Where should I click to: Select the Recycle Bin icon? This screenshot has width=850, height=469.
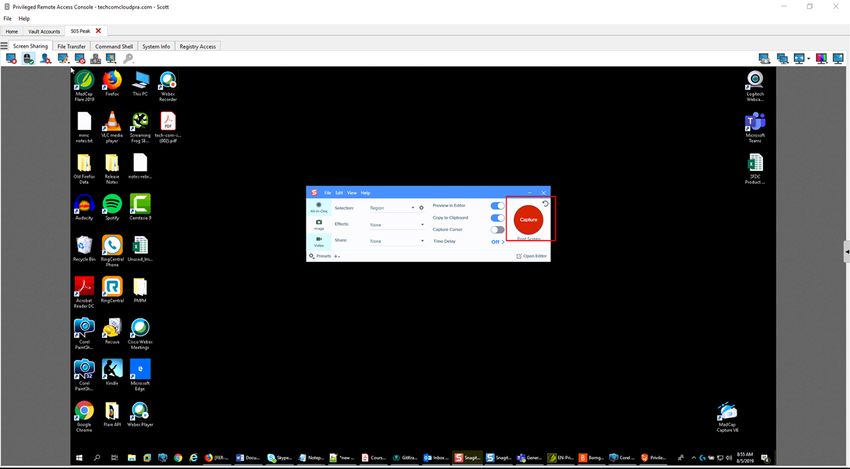[x=84, y=248]
